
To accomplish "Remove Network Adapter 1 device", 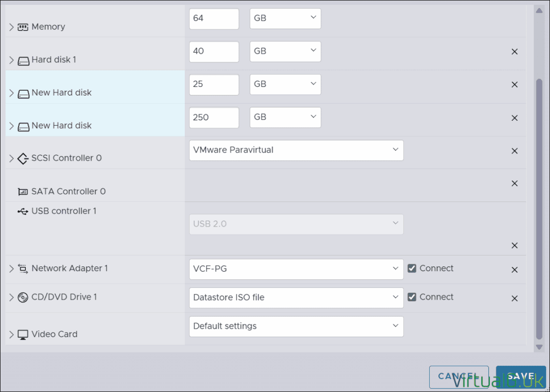I will pyautogui.click(x=514, y=270).
